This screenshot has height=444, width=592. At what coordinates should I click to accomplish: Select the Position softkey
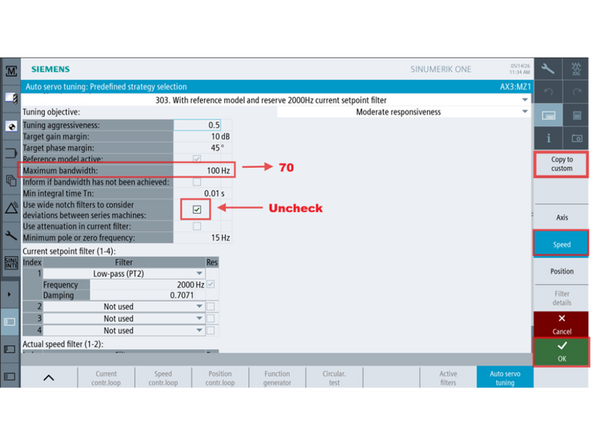click(561, 271)
